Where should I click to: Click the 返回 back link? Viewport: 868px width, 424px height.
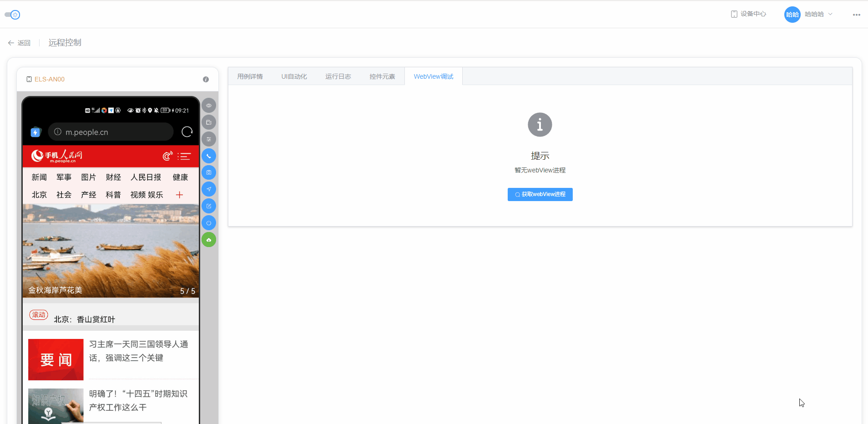coord(20,42)
